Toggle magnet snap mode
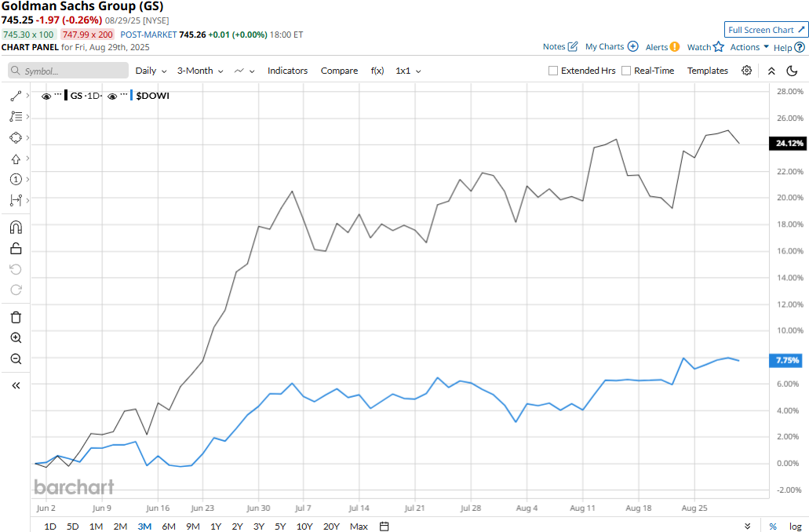 coord(16,227)
